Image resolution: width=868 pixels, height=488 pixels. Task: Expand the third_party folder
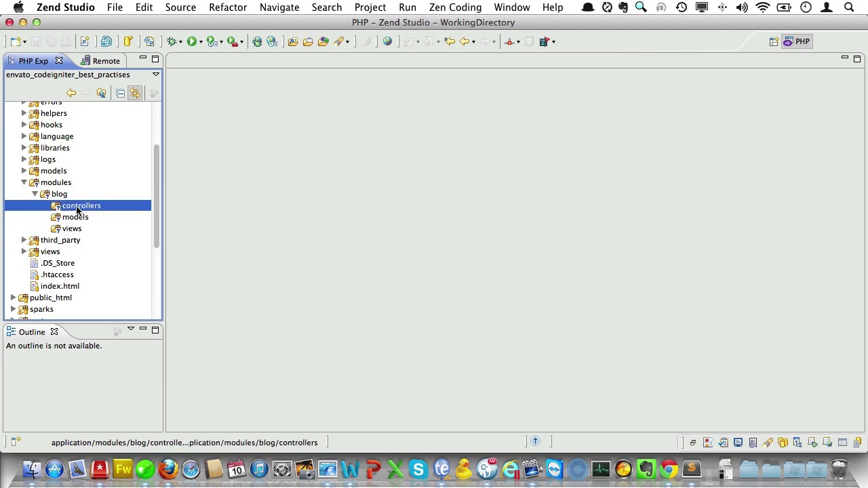tap(24, 240)
